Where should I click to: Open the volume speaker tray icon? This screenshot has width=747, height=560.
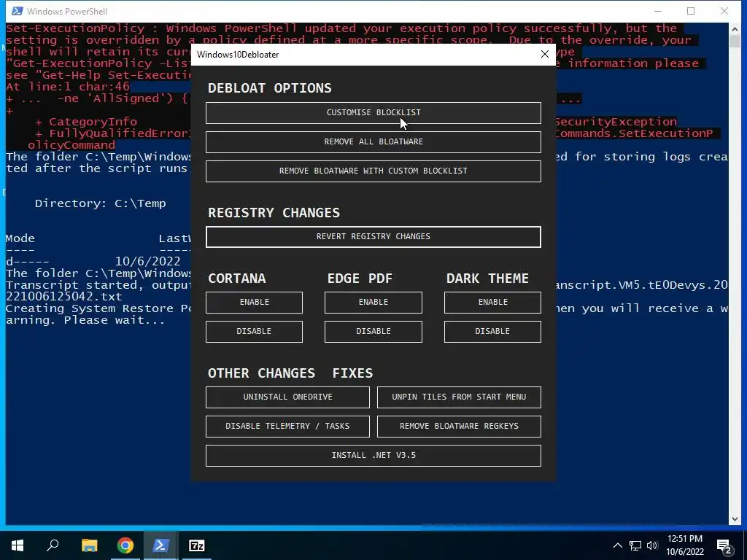(652, 545)
